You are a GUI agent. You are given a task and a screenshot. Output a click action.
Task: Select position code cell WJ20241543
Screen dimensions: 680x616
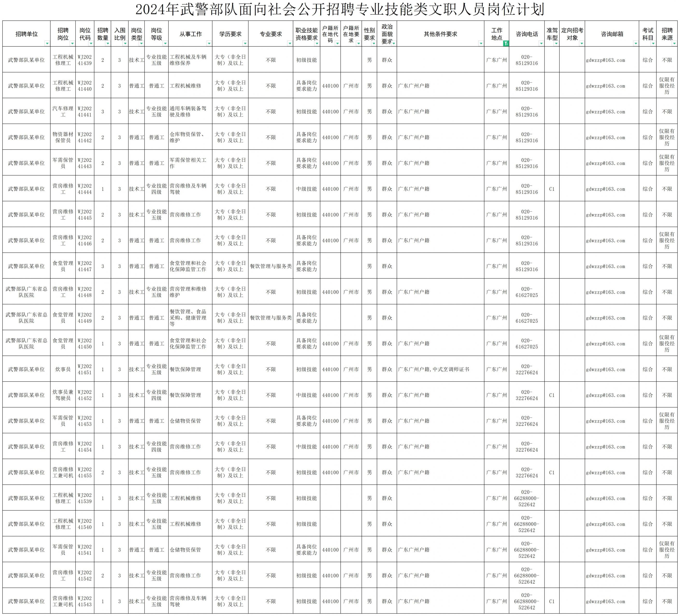[x=85, y=601]
